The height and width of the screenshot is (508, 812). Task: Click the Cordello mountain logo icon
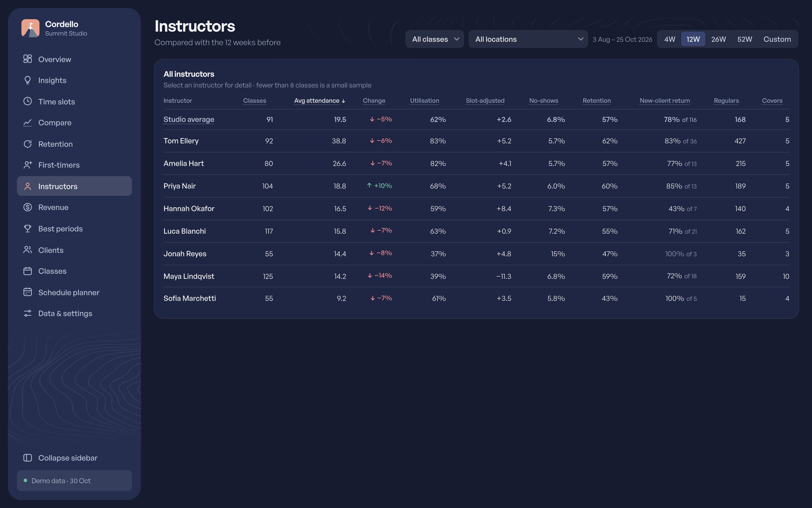tap(30, 28)
